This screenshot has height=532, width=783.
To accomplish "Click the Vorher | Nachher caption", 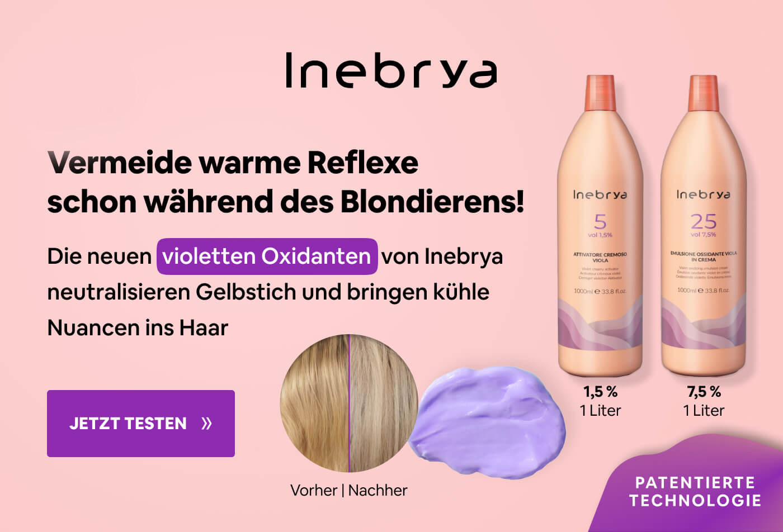I will [x=349, y=491].
